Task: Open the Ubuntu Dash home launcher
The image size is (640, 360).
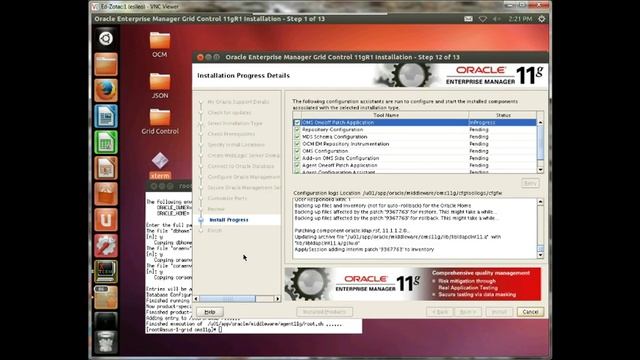Action: coord(106,38)
